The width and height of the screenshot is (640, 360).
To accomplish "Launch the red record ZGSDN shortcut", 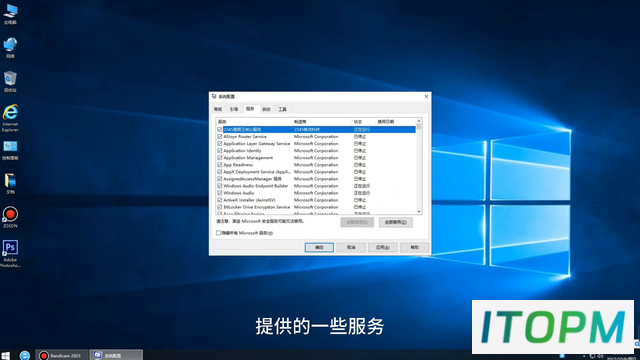I will 10,217.
